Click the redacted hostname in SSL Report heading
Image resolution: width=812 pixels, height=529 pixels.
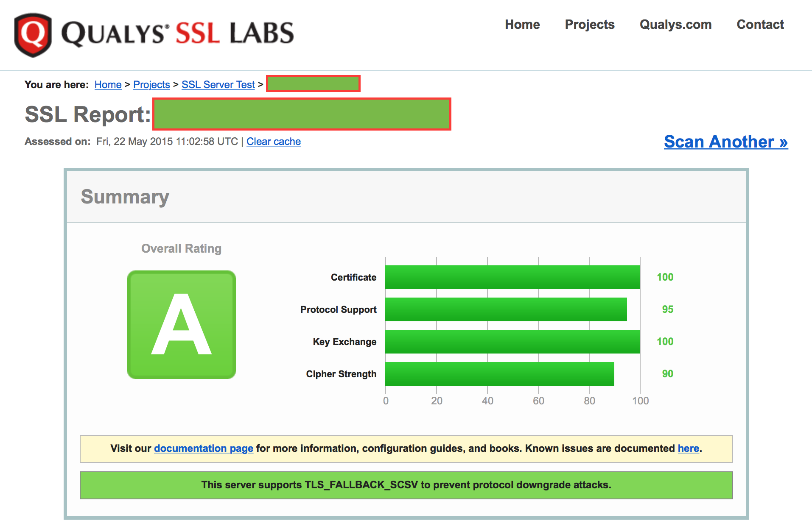[302, 114]
